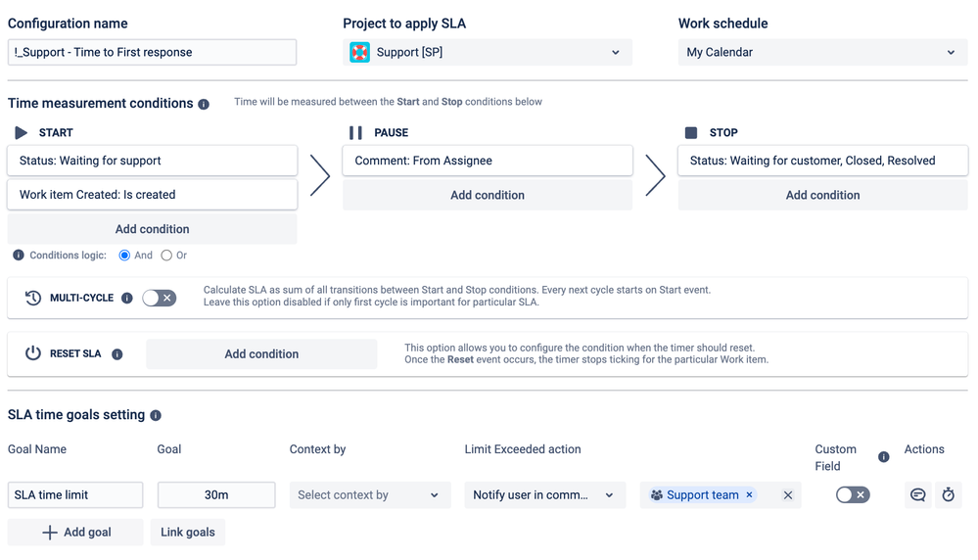978x560 pixels.
Task: Click the Custom Field info icon
Action: (884, 457)
